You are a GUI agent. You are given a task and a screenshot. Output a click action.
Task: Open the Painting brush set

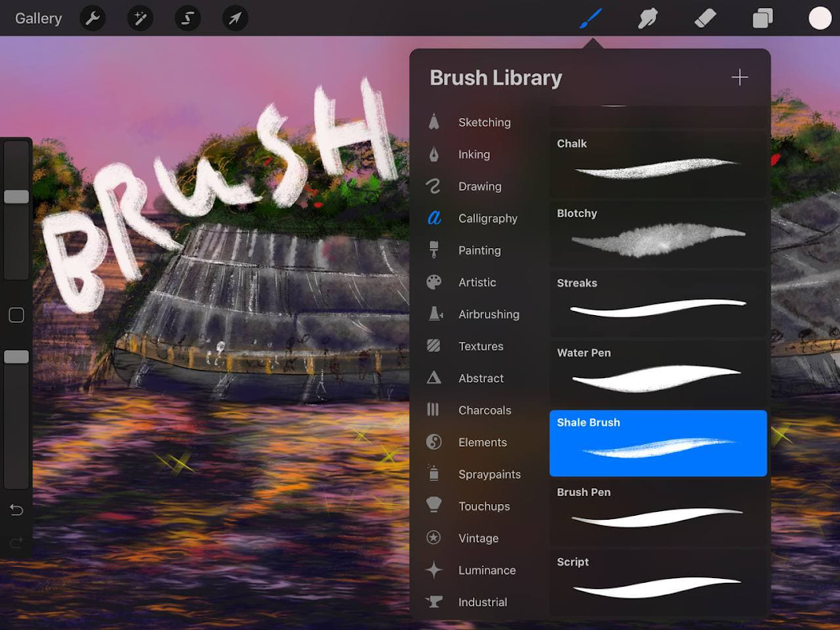pos(479,250)
